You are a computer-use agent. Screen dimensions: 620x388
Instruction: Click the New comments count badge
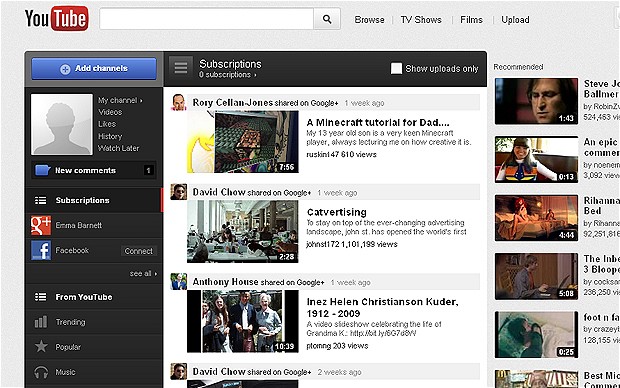click(148, 170)
